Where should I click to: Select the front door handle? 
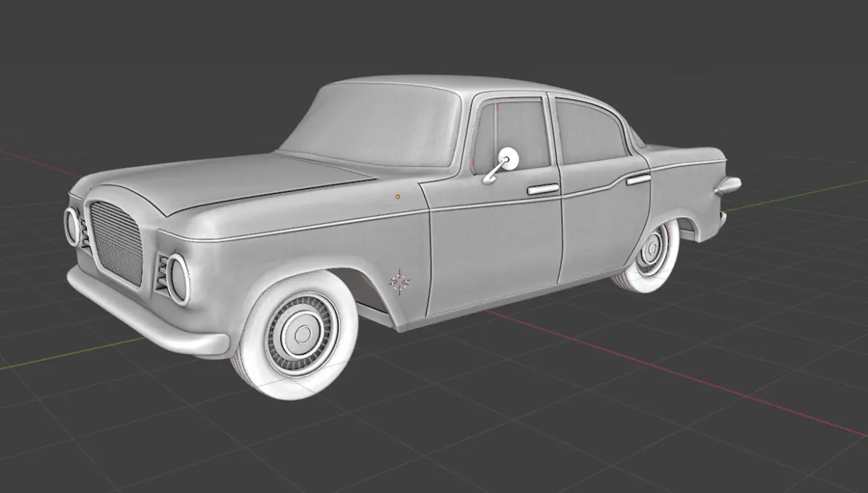(x=542, y=190)
